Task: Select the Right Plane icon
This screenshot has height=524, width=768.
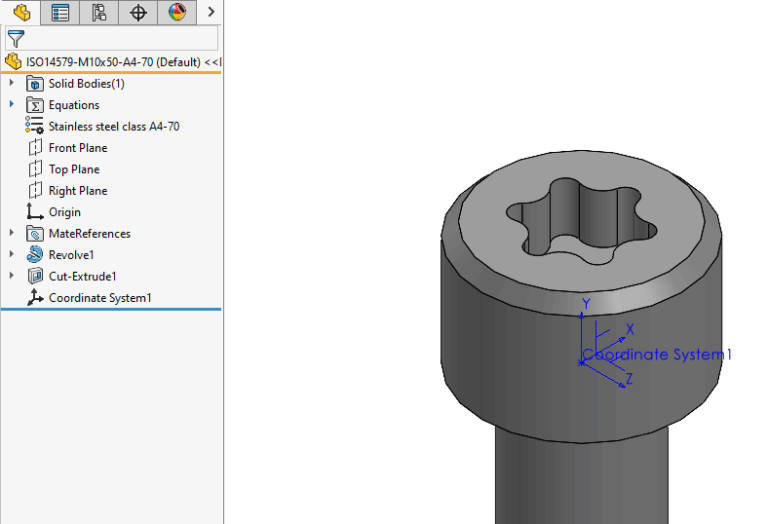Action: pyautogui.click(x=36, y=191)
